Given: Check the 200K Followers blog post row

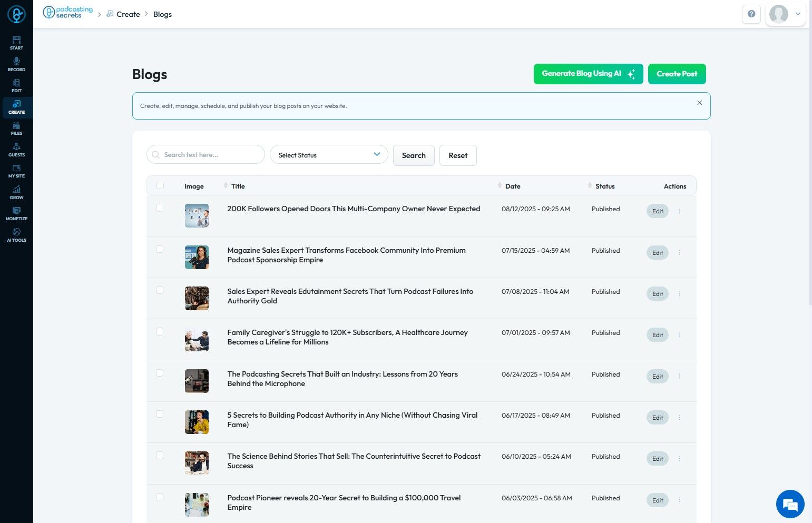Looking at the screenshot, I should [160, 208].
